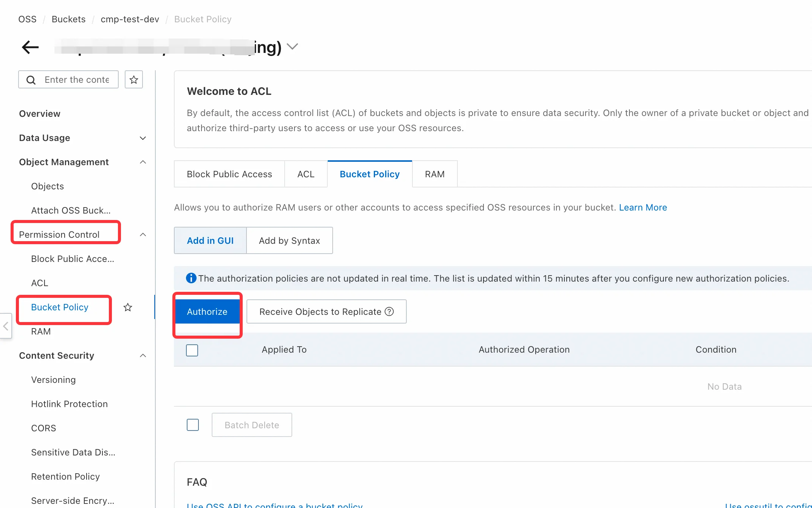812x508 pixels.
Task: Click the back arrow icon
Action: click(x=30, y=47)
